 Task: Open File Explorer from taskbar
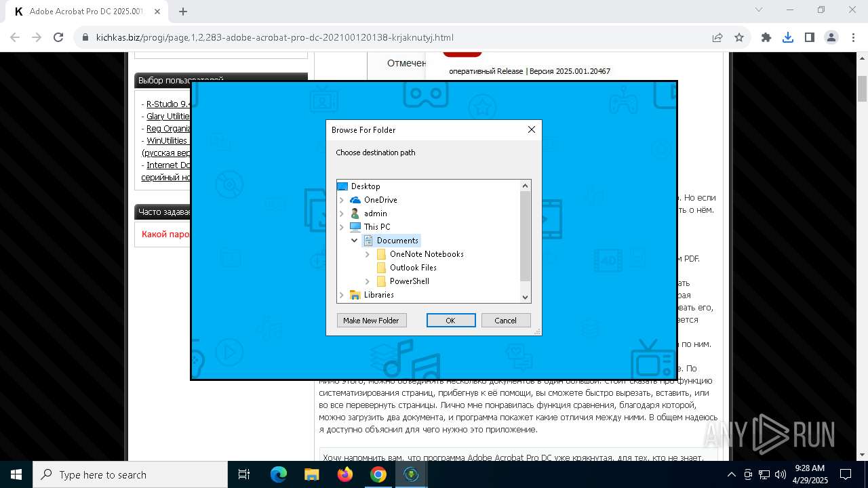[311, 474]
